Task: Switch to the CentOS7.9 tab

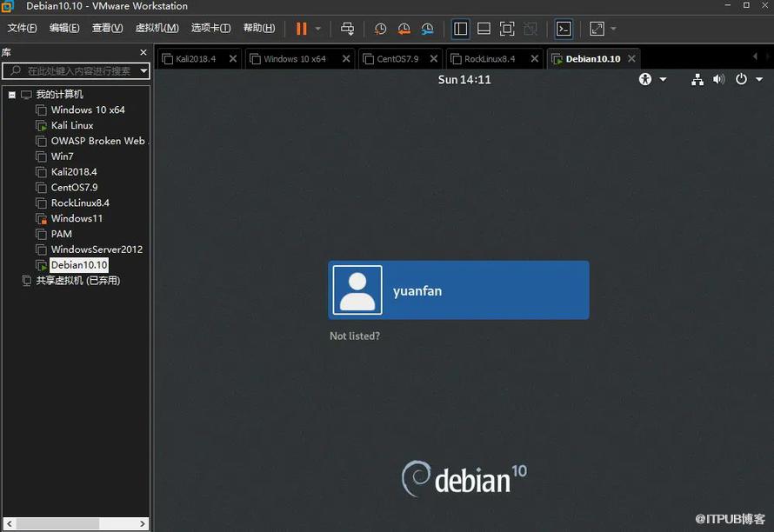Action: pos(397,59)
